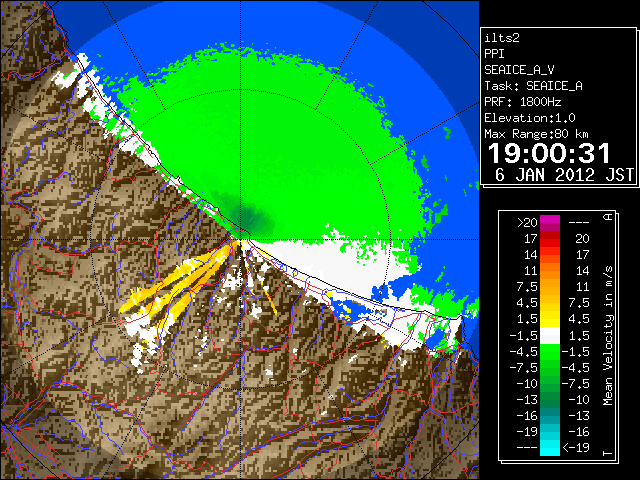
Task: Click the PRF: 1800Hz value
Action: tap(522, 102)
